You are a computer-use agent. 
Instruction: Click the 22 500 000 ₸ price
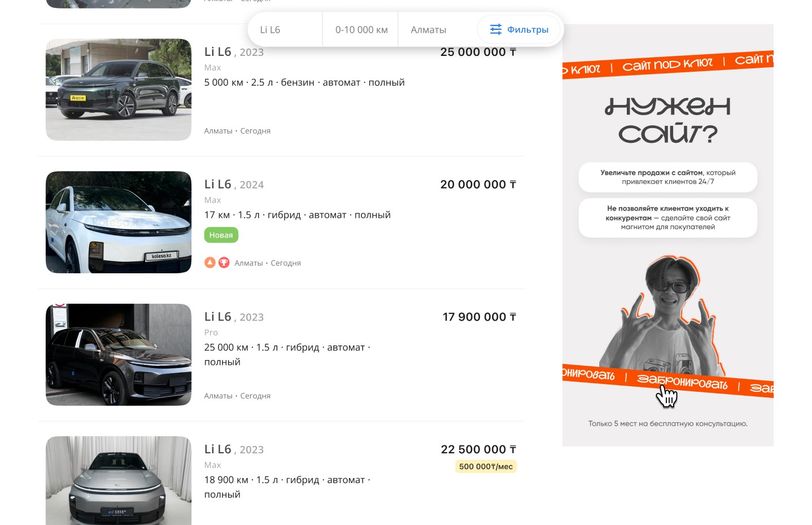[479, 449]
